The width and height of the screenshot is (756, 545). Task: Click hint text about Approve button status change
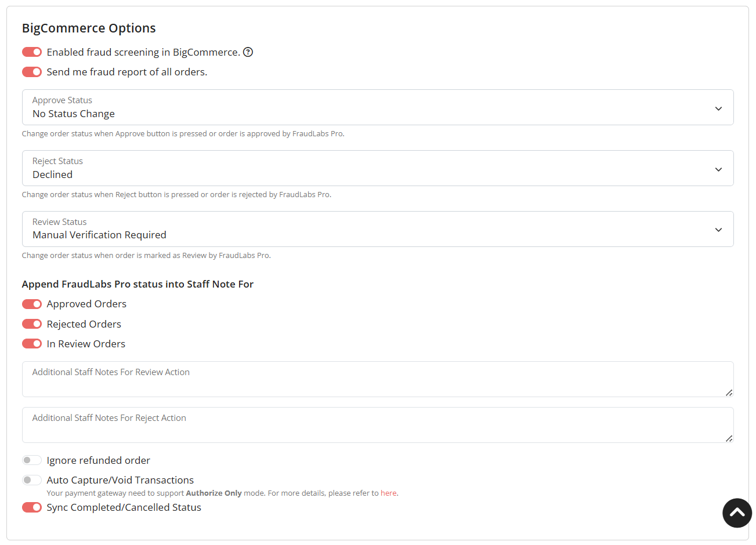click(183, 134)
